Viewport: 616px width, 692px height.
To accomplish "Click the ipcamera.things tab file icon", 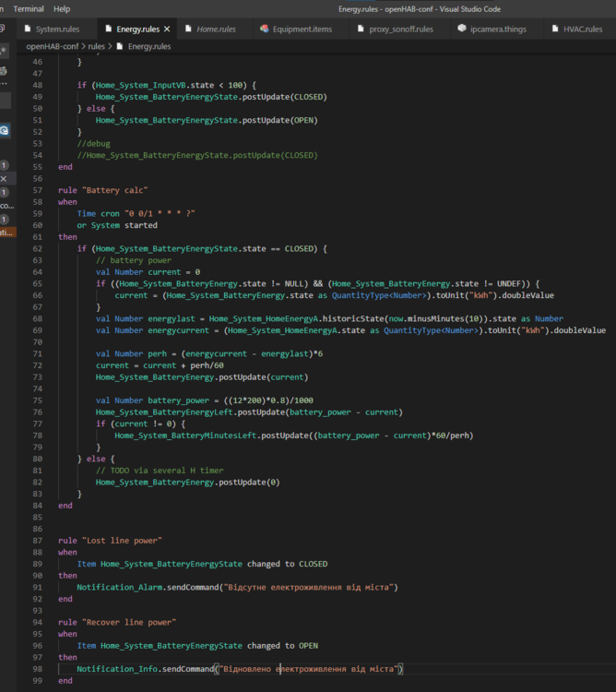I will coord(461,29).
